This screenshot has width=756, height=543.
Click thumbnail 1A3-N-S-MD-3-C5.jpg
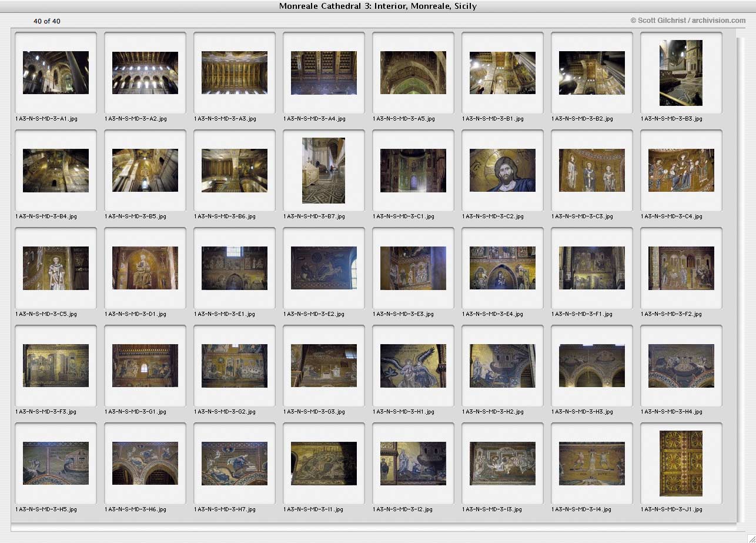(56, 268)
